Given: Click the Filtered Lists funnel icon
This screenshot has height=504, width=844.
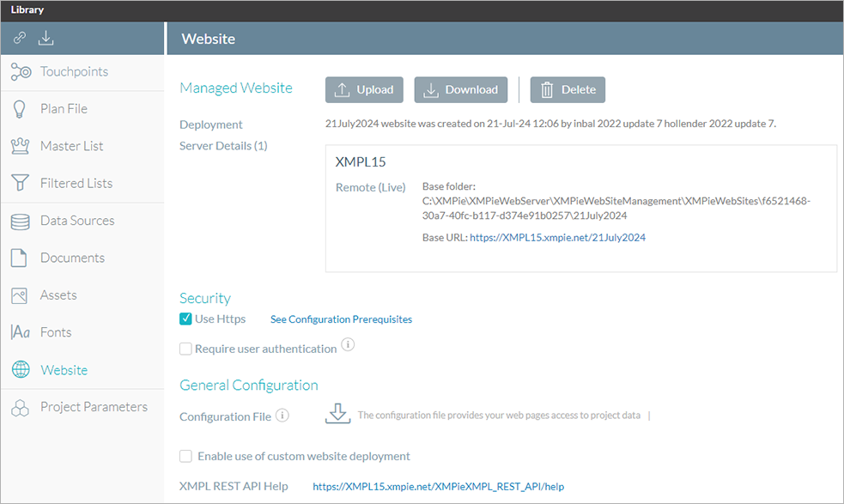Looking at the screenshot, I should [20, 183].
